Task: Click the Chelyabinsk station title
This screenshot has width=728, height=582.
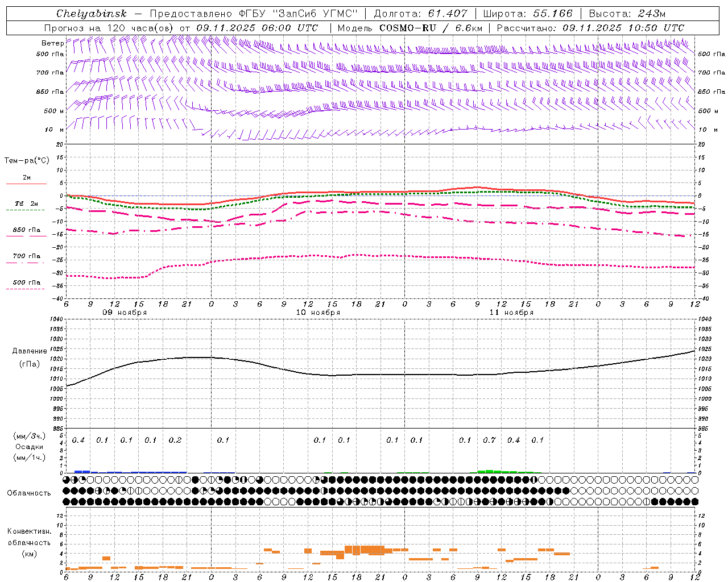Action: click(x=92, y=14)
